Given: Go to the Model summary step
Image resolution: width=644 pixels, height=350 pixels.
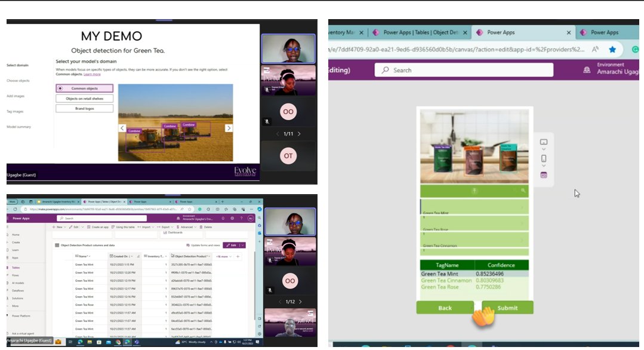Looking at the screenshot, I should [x=19, y=127].
